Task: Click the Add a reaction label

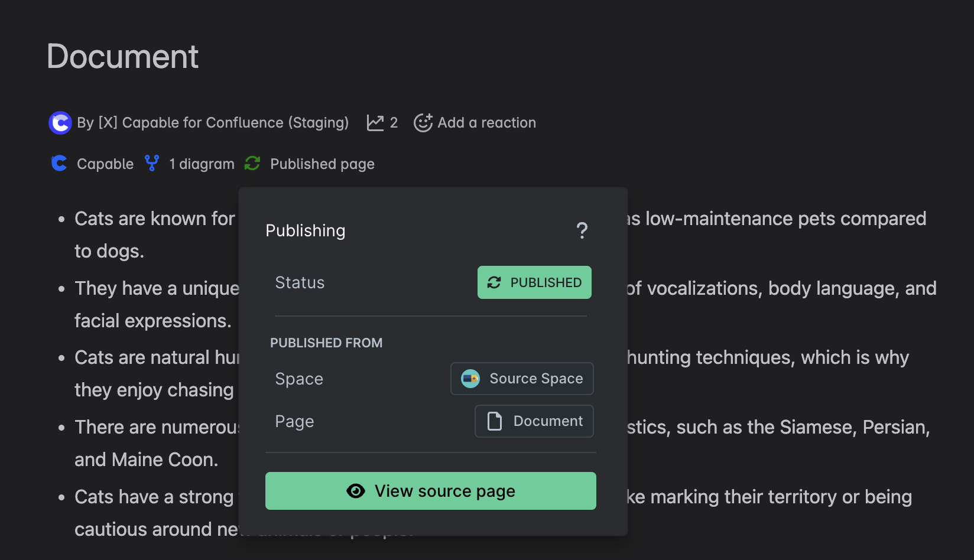Action: tap(486, 123)
